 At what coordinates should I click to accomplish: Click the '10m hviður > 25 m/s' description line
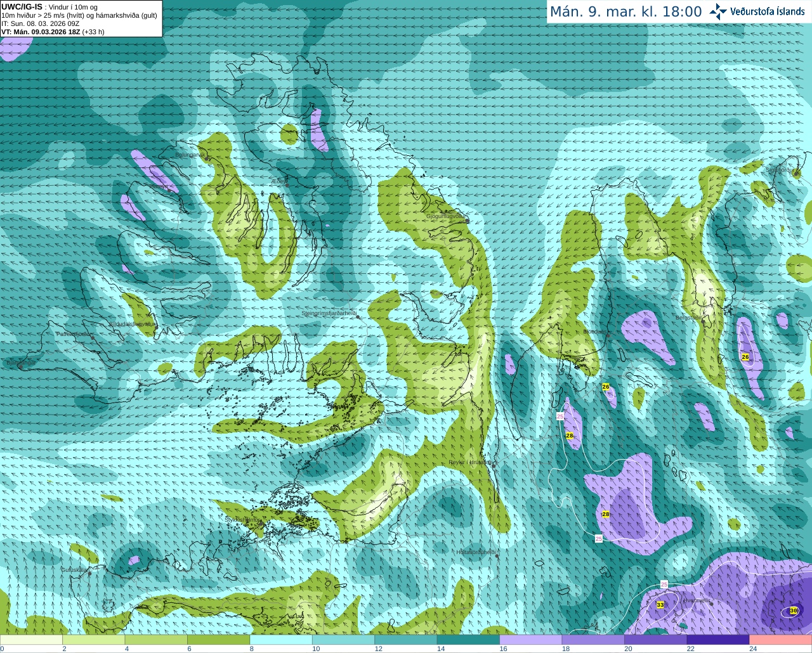79,15
